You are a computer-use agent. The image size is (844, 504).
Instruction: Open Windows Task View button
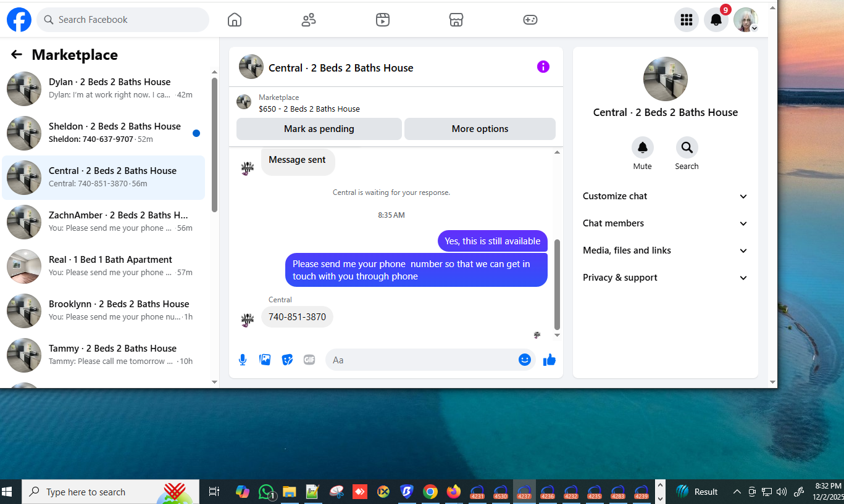214,492
